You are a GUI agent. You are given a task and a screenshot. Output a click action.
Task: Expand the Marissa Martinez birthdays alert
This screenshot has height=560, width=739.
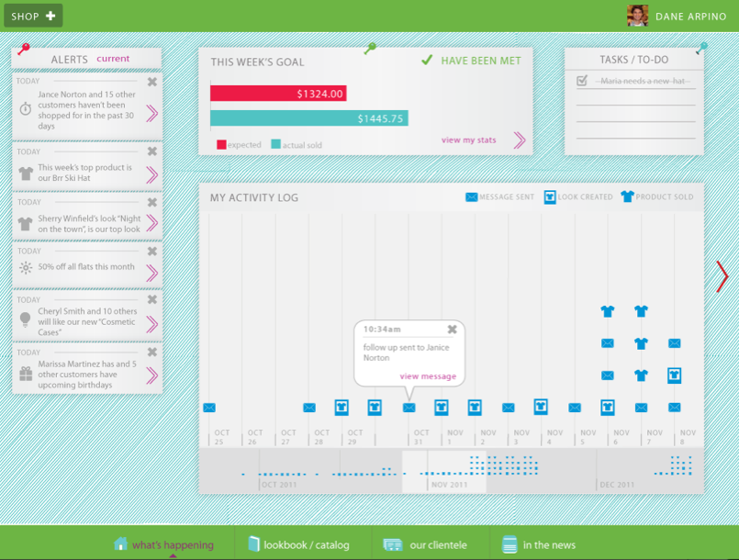click(x=151, y=375)
